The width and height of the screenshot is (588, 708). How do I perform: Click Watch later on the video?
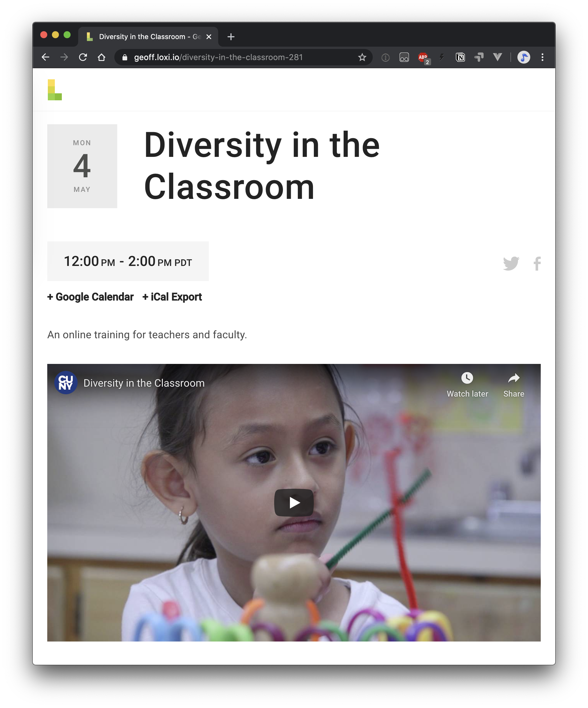coord(467,385)
